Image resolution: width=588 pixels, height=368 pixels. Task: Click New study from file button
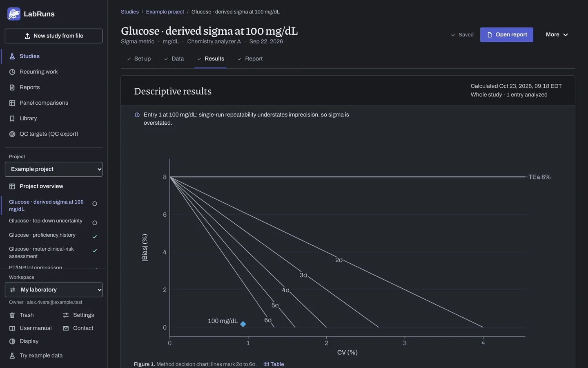53,36
